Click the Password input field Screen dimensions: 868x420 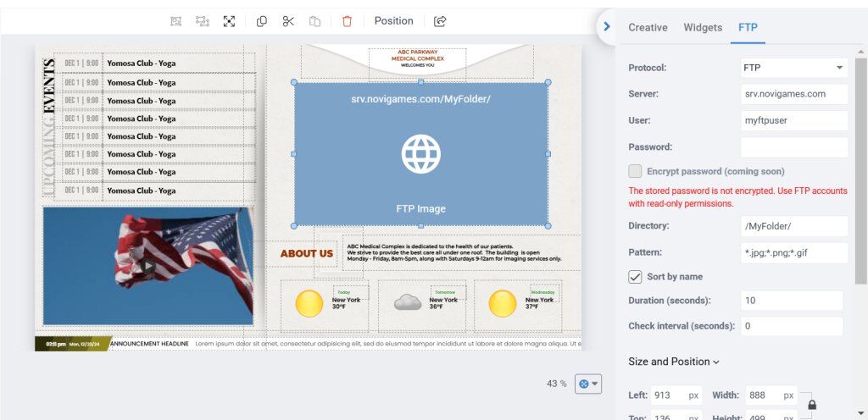pos(794,147)
